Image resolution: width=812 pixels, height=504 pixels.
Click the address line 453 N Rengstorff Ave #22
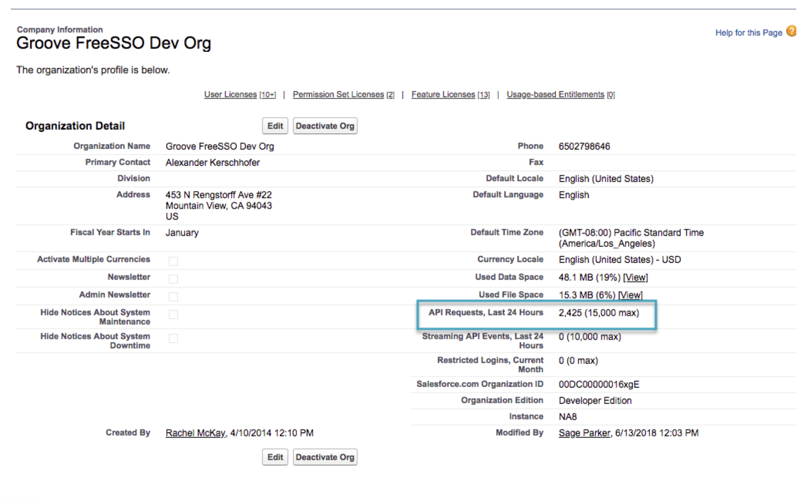click(x=219, y=195)
